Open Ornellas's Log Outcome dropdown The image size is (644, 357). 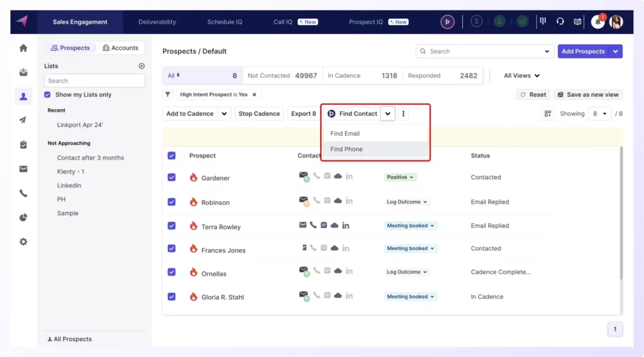[407, 272]
